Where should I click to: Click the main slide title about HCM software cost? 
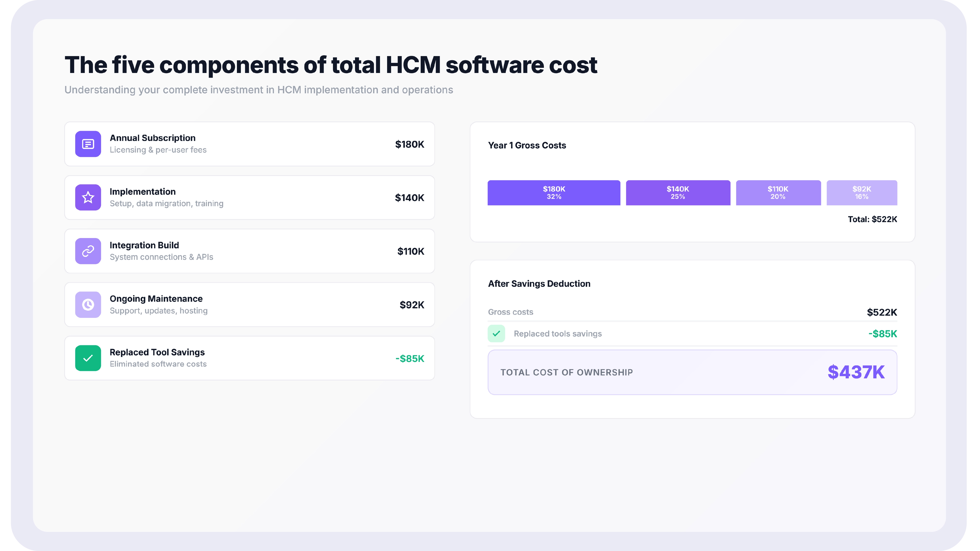click(331, 65)
